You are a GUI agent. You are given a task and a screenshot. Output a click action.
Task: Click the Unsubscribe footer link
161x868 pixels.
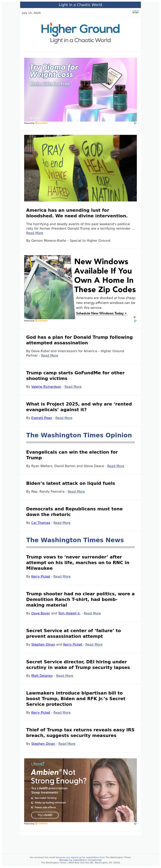click(x=95, y=860)
